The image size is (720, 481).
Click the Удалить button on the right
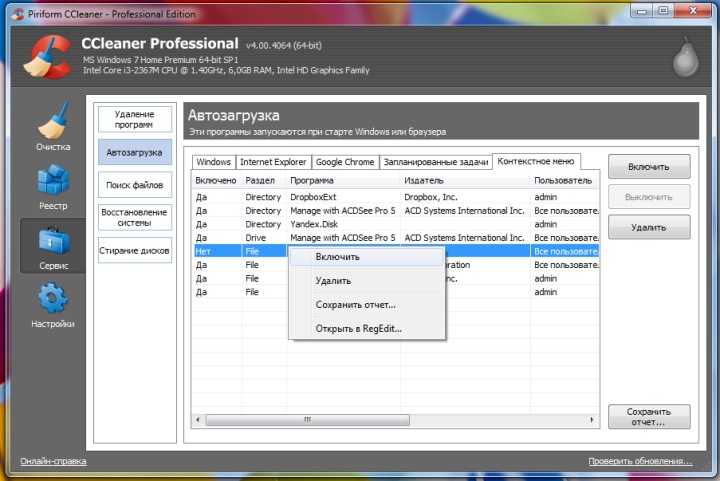649,227
